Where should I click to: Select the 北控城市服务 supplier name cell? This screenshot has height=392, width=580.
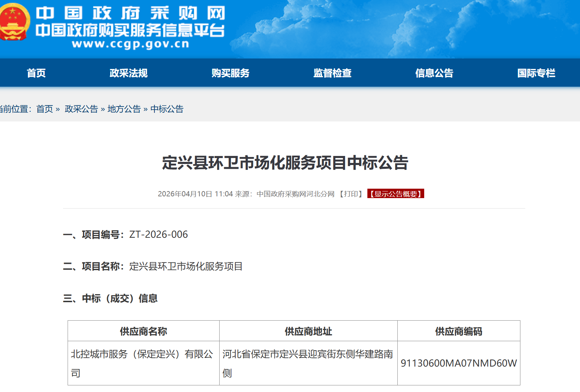tap(143, 363)
